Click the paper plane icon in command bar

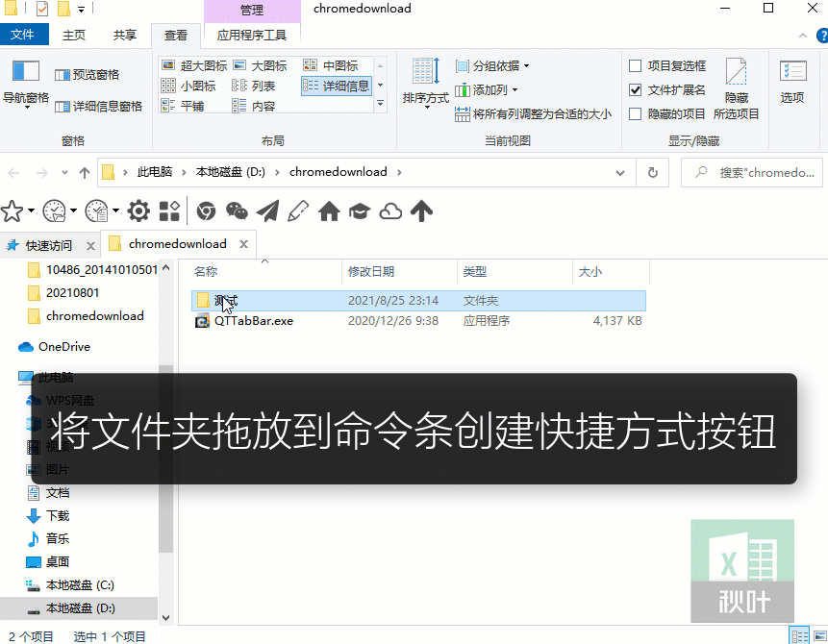pos(267,211)
